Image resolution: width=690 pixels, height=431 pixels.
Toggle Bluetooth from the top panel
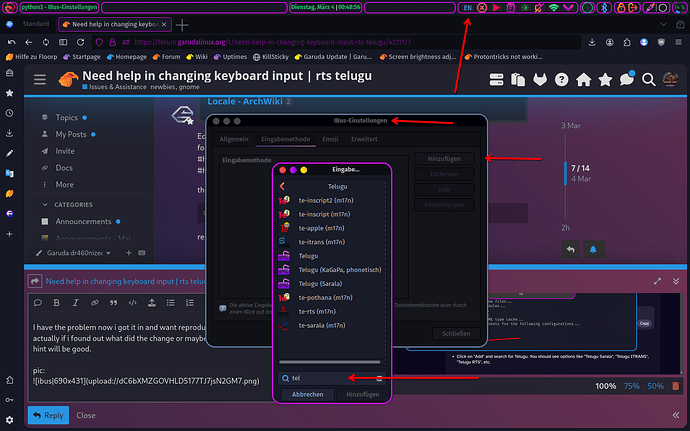coord(604,7)
